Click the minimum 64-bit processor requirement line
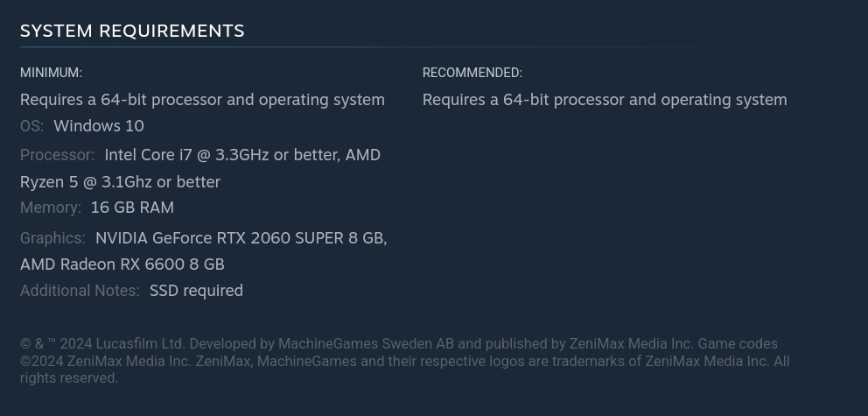The image size is (868, 416). pos(202,100)
